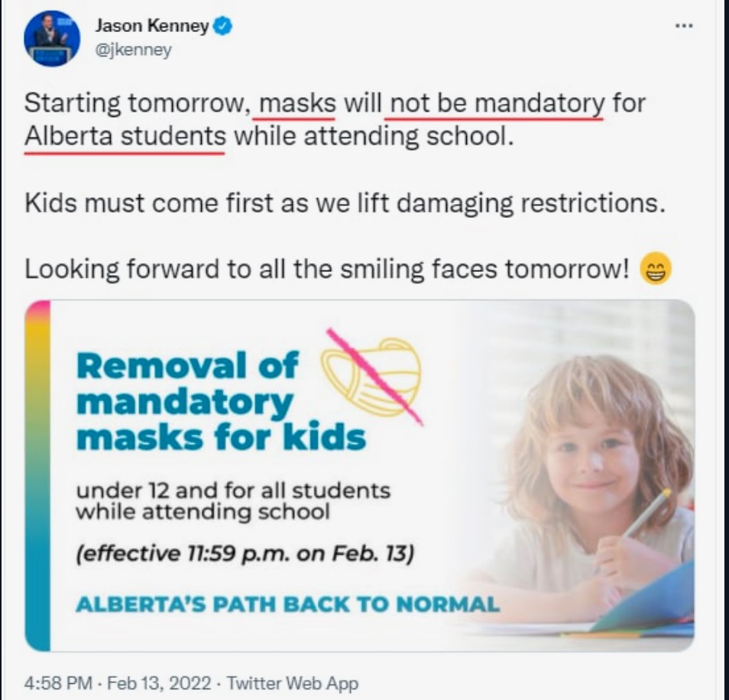This screenshot has height=700, width=729.
Task: Click 'ALBERTA'S PATH BACK TO NORMAL' text
Action: click(x=288, y=604)
